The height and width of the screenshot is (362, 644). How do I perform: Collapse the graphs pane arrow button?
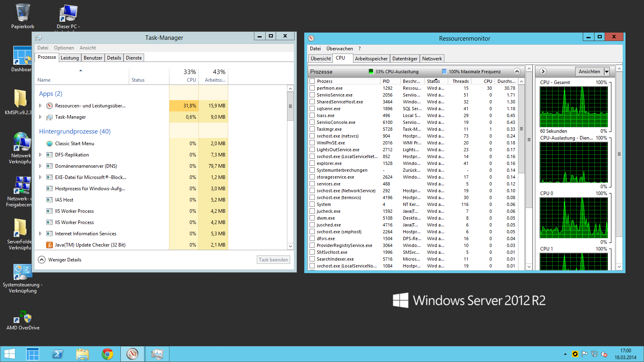click(x=543, y=71)
